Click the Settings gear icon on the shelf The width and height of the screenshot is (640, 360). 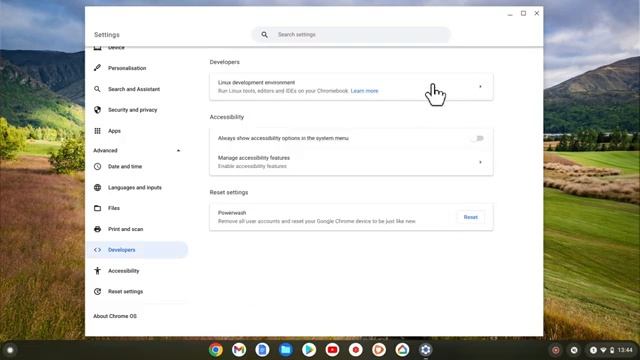(425, 350)
